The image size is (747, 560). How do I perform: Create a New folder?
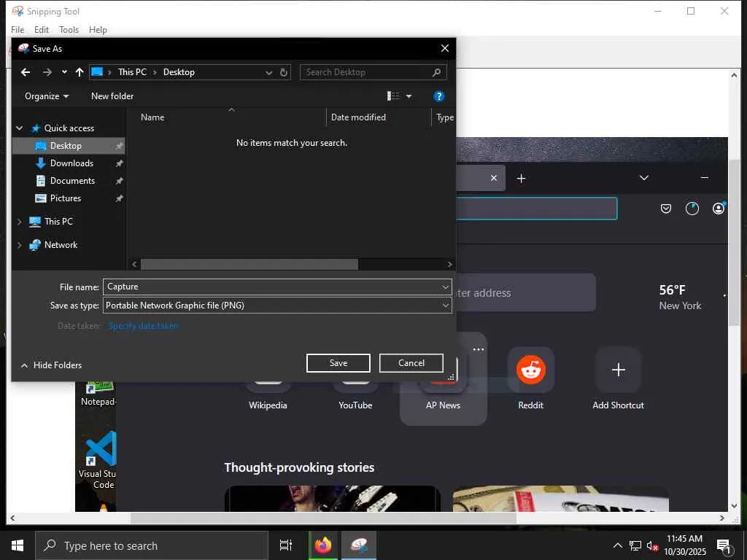point(112,96)
